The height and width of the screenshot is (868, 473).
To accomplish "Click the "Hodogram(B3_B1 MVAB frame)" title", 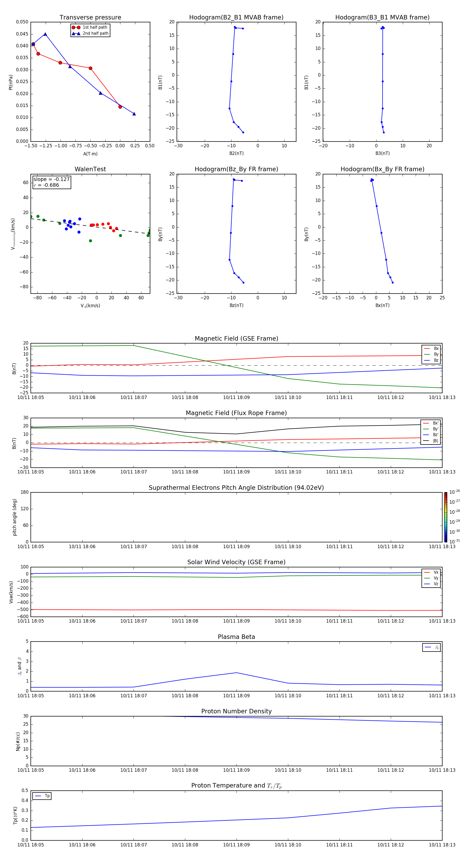I will (382, 18).
